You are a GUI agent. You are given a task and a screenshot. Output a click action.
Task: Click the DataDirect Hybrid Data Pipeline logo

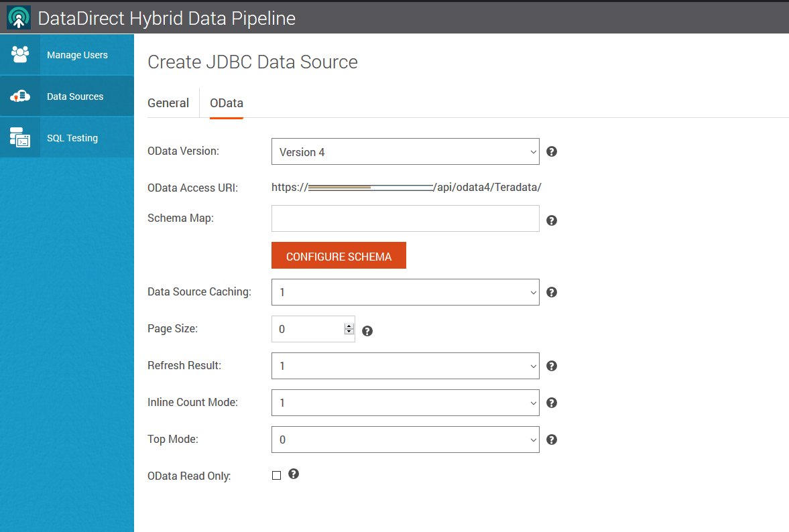click(x=19, y=17)
